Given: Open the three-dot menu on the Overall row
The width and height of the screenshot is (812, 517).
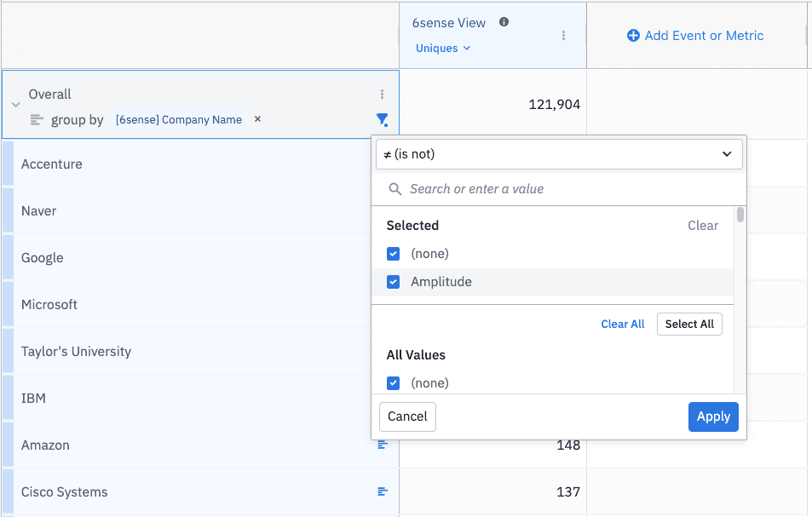Looking at the screenshot, I should (x=382, y=94).
